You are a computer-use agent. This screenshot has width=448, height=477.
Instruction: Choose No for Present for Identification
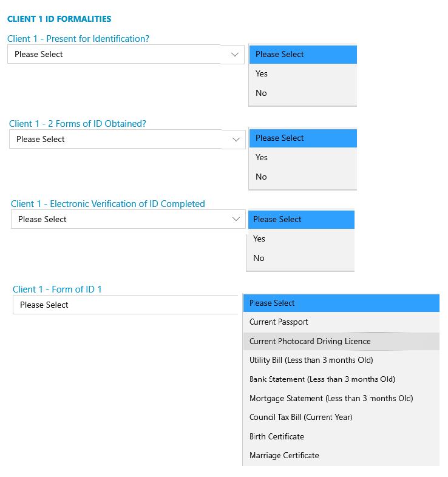pos(303,93)
